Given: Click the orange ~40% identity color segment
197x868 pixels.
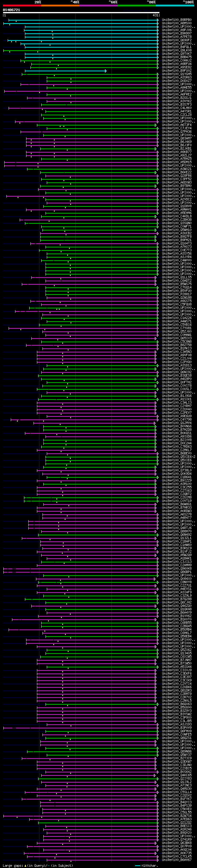Looking at the screenshot, I should (60, 6).
